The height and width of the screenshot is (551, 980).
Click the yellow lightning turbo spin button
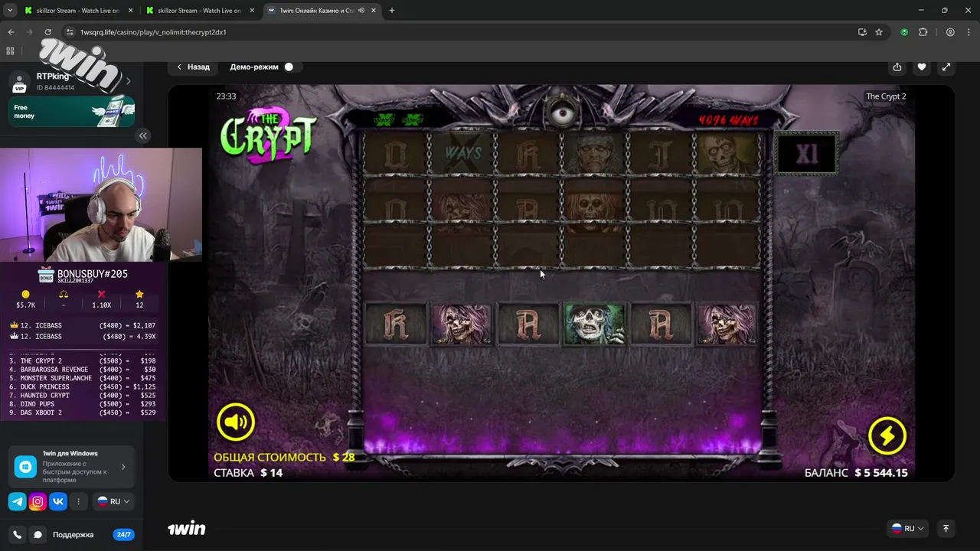[887, 435]
